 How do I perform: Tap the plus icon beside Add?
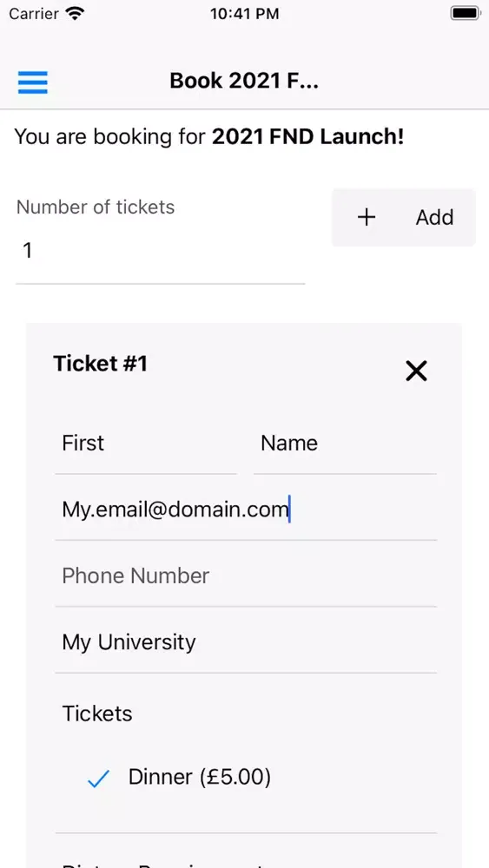tap(367, 218)
